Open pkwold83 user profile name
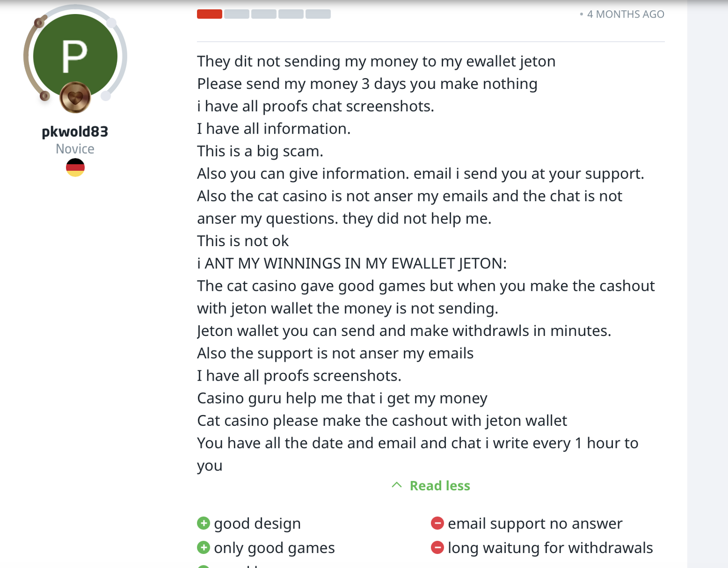The width and height of the screenshot is (728, 568). tap(75, 132)
